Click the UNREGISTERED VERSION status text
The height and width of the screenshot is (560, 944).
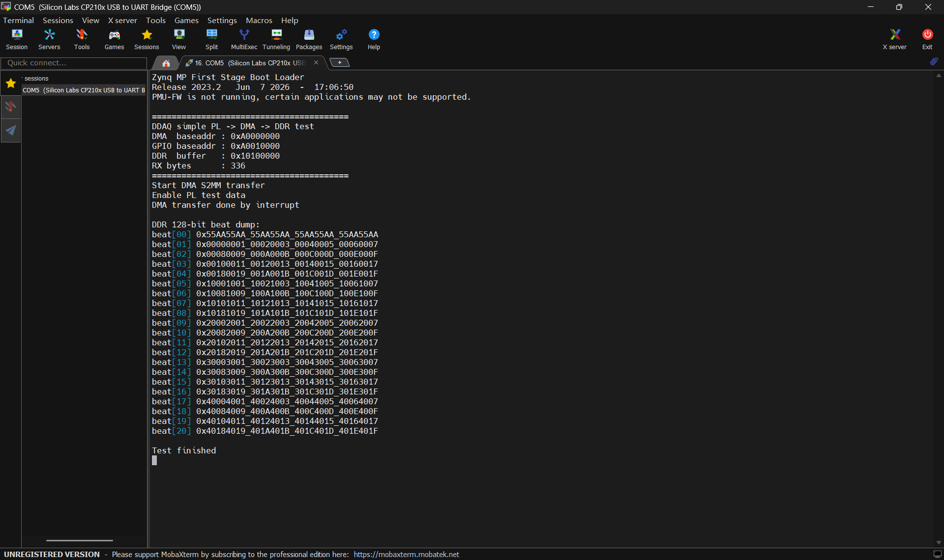pos(52,554)
